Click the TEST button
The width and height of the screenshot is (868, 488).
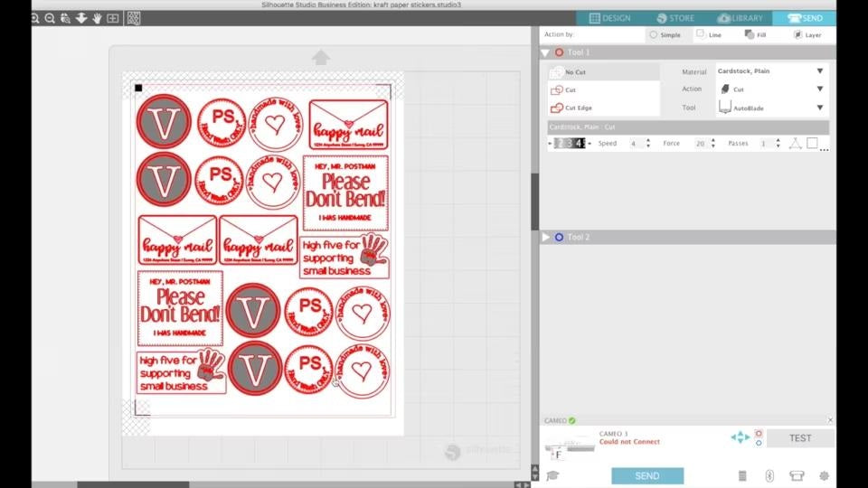click(799, 438)
